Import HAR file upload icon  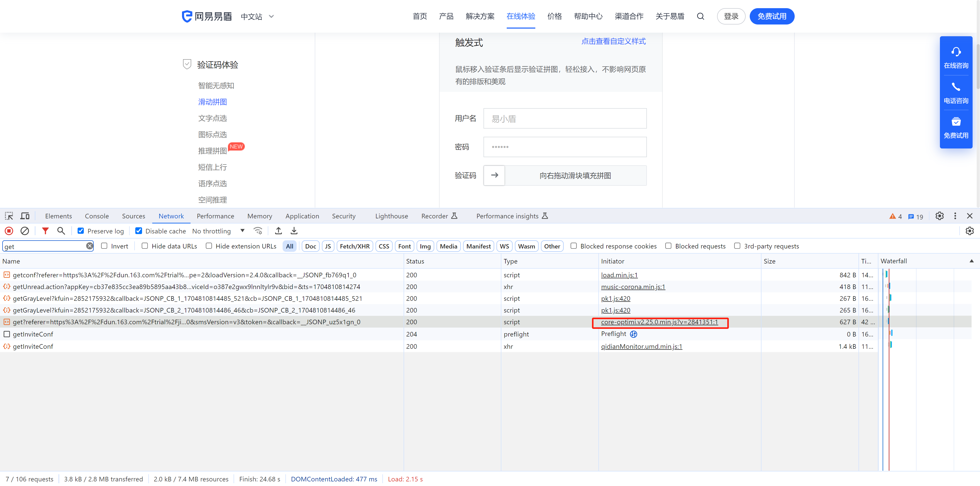[x=279, y=231]
